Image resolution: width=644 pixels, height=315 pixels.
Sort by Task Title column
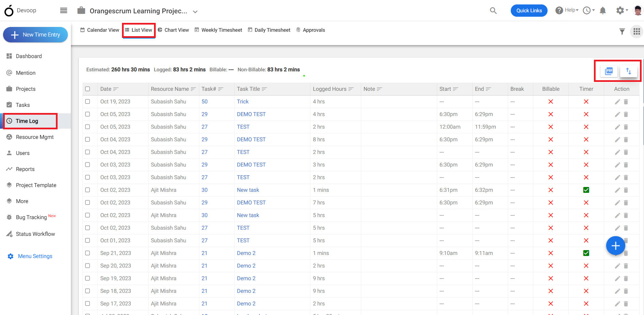[x=264, y=89]
